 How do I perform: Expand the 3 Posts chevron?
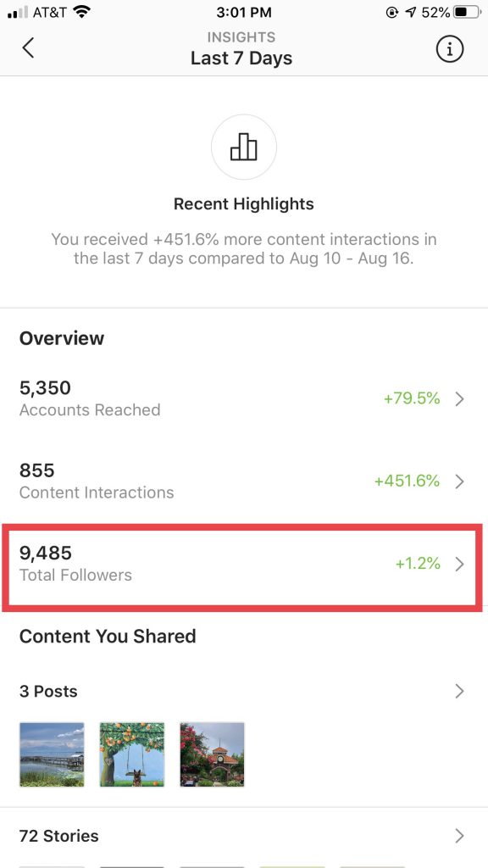click(x=459, y=691)
